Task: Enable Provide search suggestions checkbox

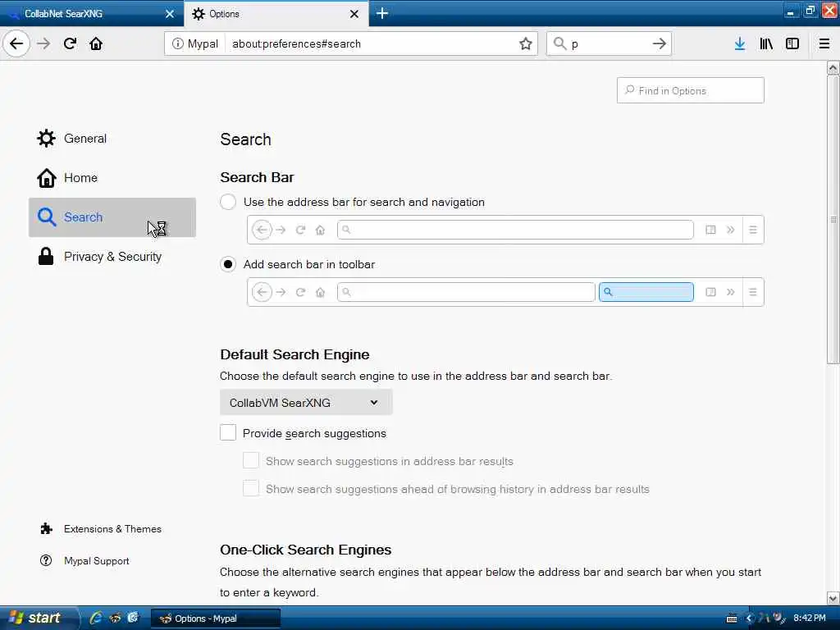Action: pyautogui.click(x=228, y=433)
